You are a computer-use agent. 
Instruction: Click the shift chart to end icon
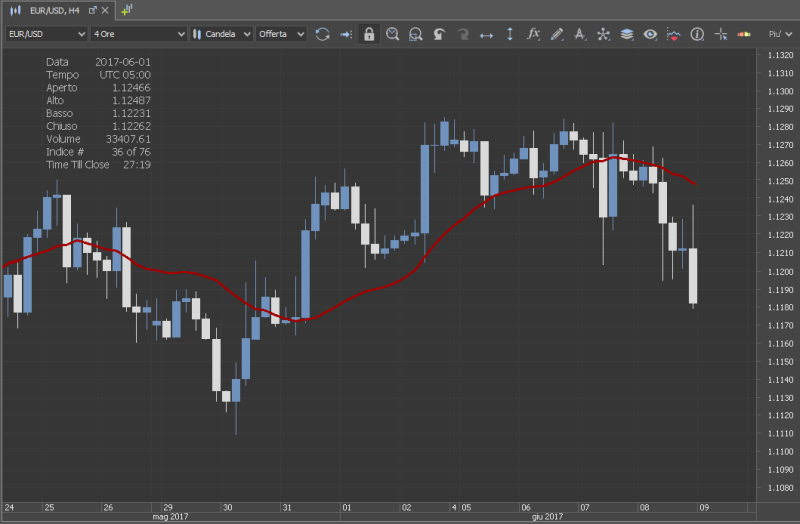click(x=346, y=34)
